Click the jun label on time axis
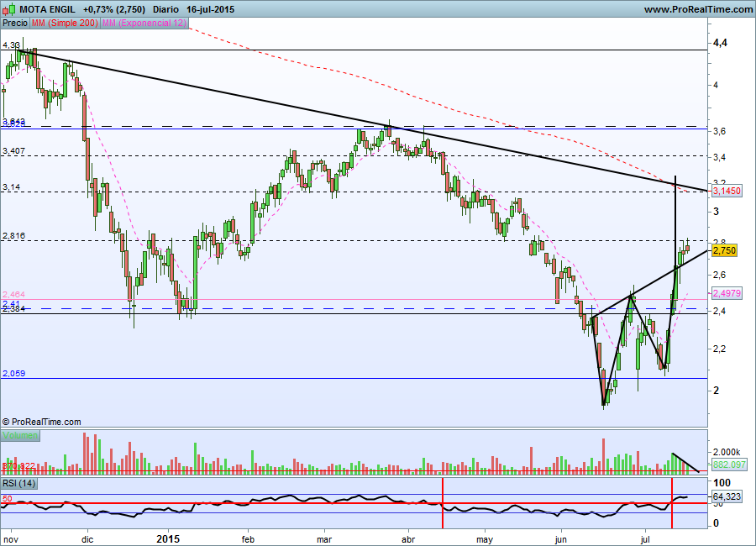This screenshot has width=756, height=546. pyautogui.click(x=560, y=539)
